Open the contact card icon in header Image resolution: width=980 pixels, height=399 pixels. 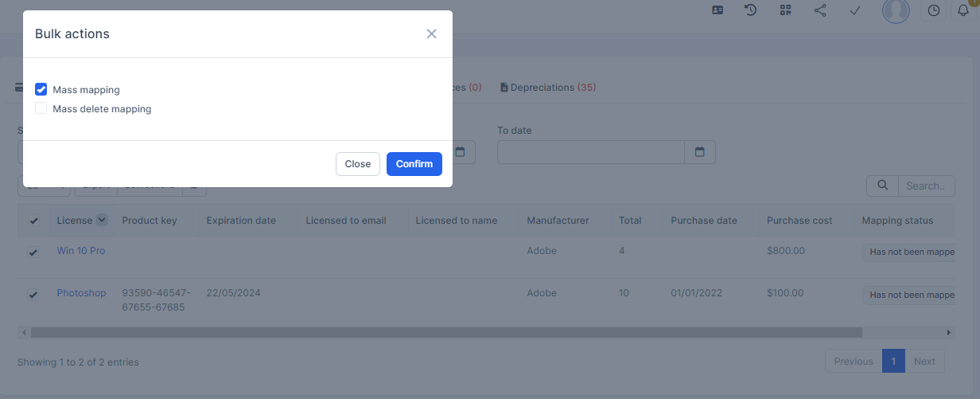click(x=717, y=10)
